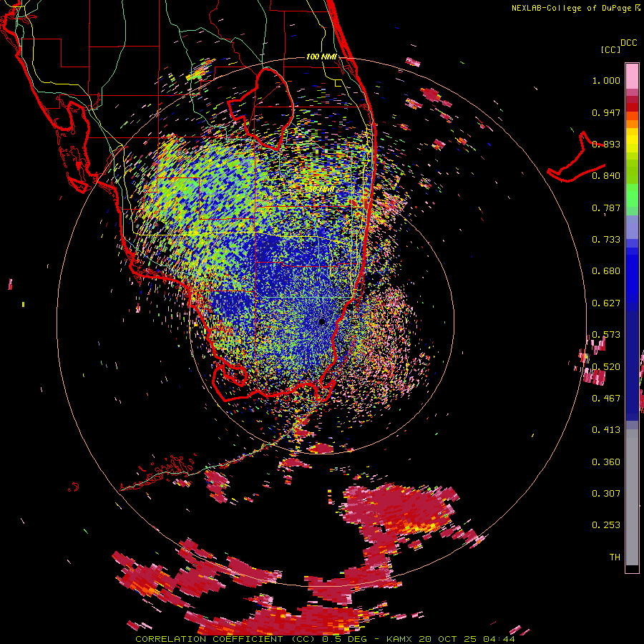This screenshot has height=644, width=644.
Task: Select the 0.253 legend value
Action: 606,525
